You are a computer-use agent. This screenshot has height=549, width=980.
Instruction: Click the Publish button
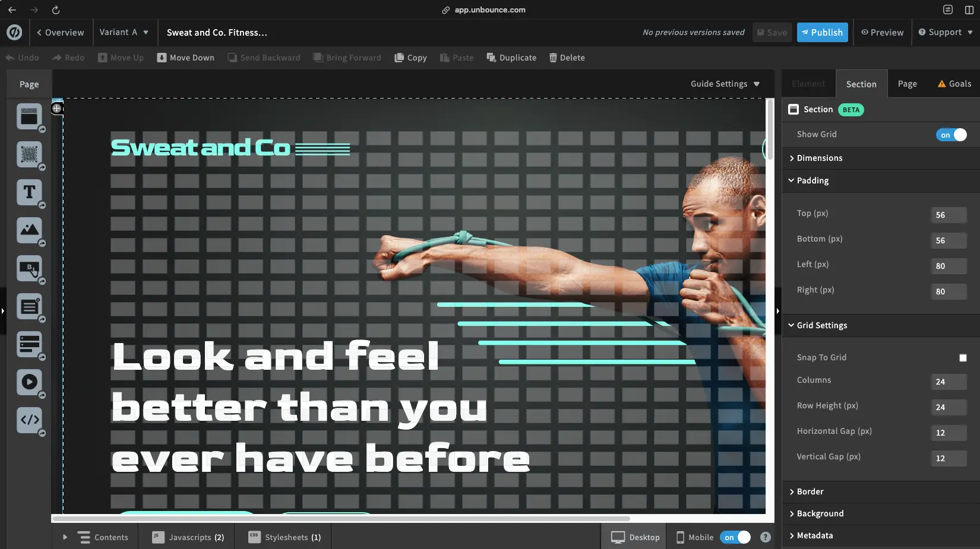point(822,32)
